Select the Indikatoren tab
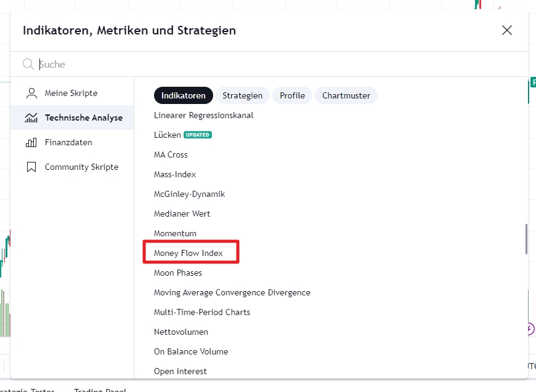Viewport: 536px width, 392px height. click(x=183, y=95)
